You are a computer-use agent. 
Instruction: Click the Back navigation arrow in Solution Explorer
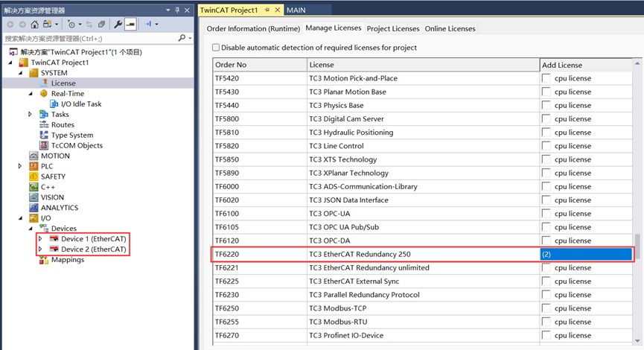click(10, 25)
